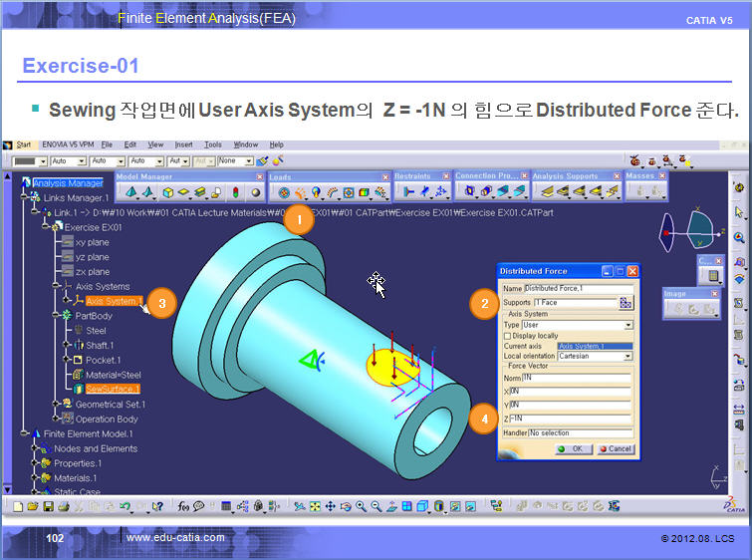Click the Normal View icon
Image resolution: width=752 pixels, height=560 pixels.
tap(391, 506)
